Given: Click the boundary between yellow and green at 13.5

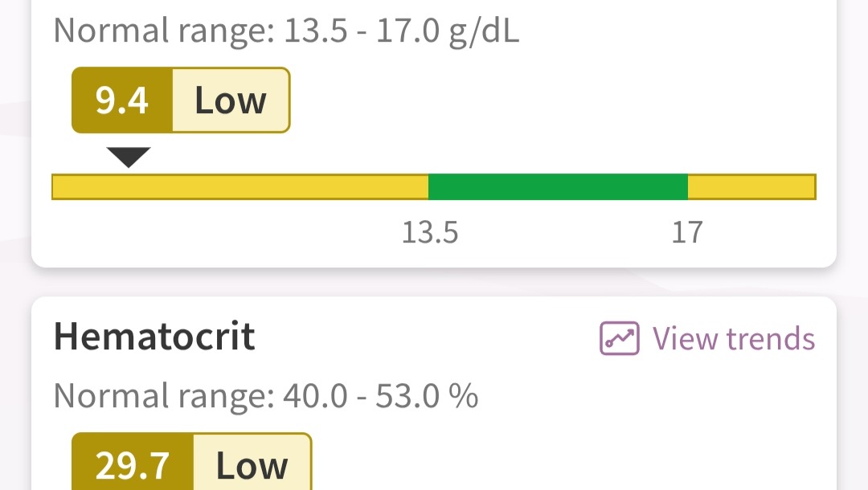Looking at the screenshot, I should coord(428,186).
